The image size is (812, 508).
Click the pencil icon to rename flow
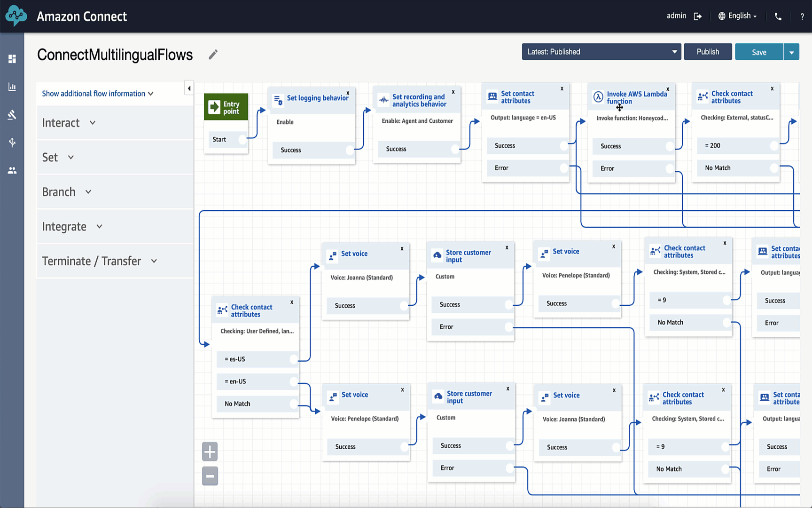[x=213, y=55]
